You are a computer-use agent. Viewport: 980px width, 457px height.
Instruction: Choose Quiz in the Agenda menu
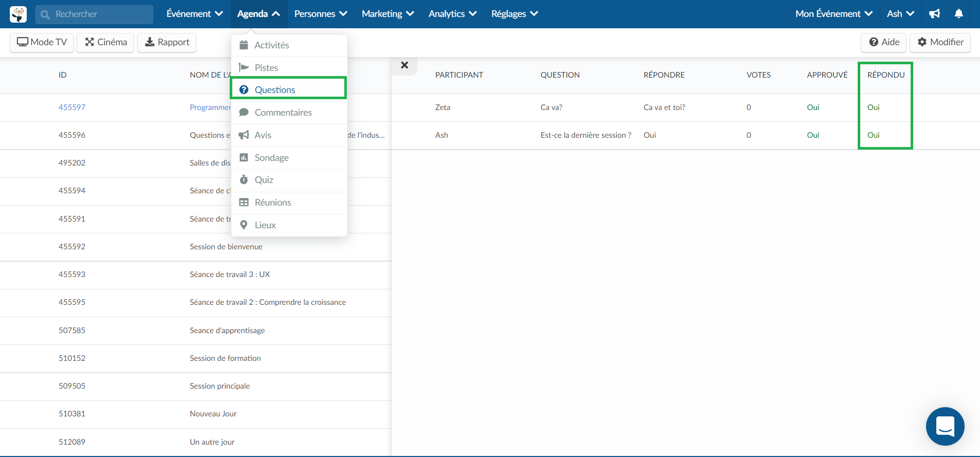289,180
